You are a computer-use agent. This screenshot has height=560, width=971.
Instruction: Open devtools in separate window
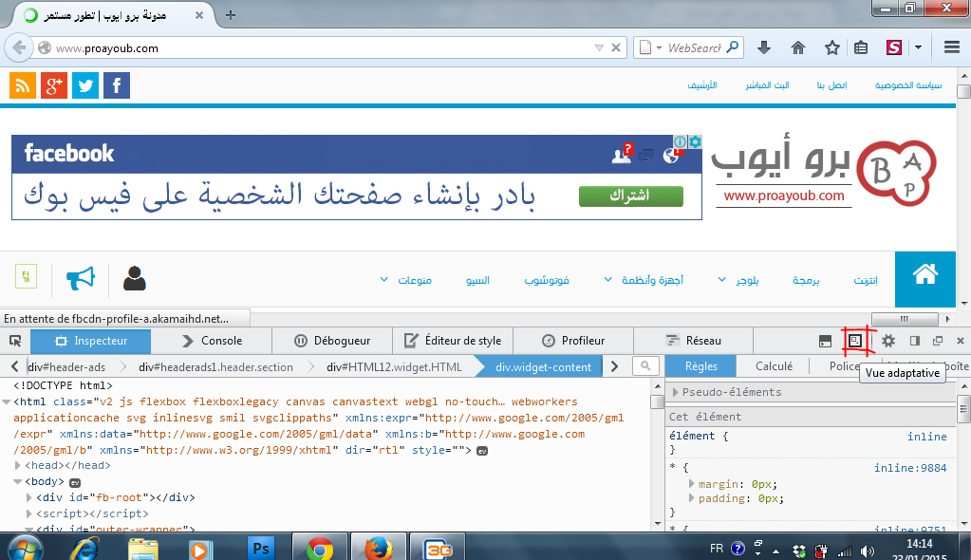[x=938, y=341]
